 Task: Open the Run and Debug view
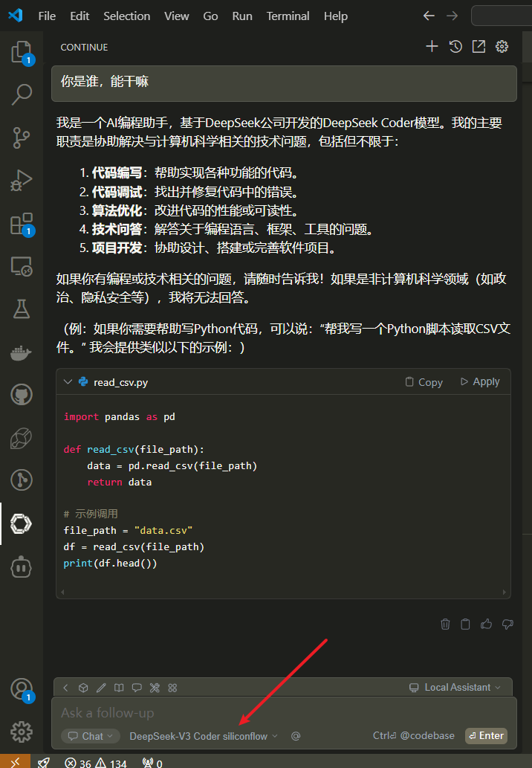point(21,180)
